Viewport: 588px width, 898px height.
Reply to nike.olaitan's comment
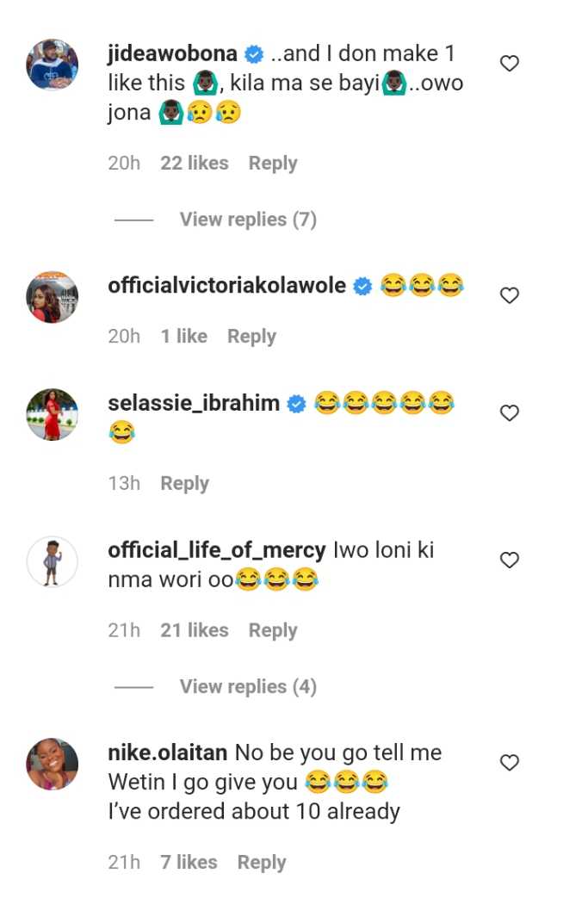click(262, 862)
